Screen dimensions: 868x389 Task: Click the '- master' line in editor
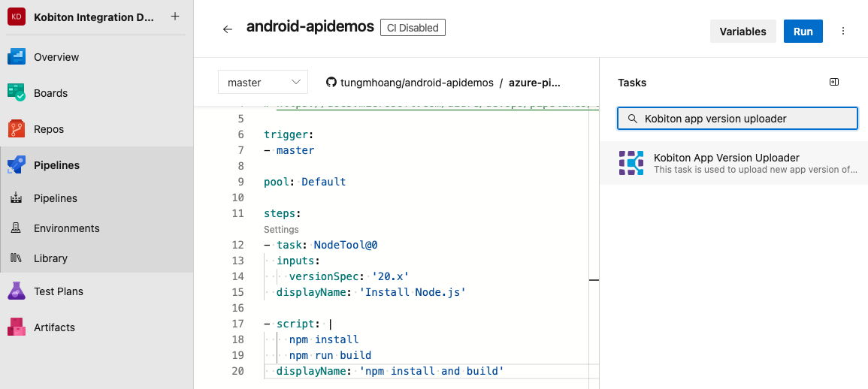point(289,150)
